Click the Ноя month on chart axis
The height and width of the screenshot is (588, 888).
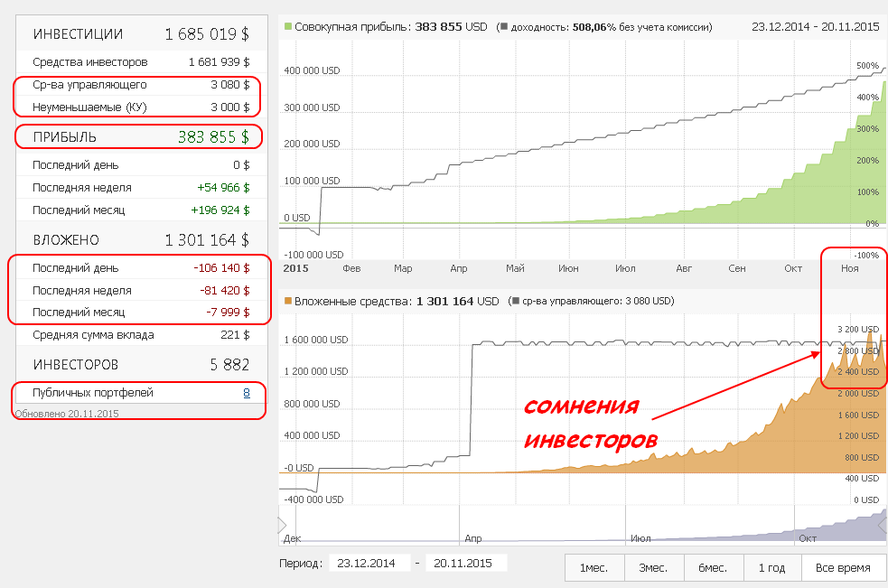[849, 269]
